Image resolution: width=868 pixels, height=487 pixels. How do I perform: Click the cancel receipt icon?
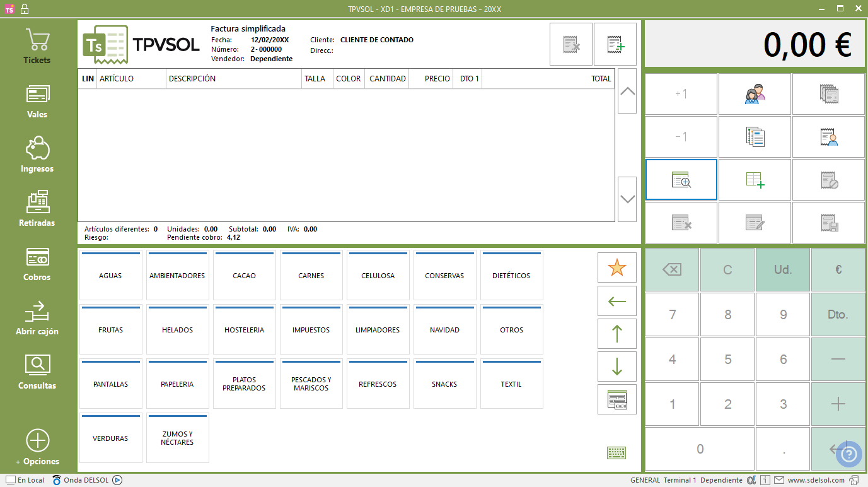[x=828, y=180]
